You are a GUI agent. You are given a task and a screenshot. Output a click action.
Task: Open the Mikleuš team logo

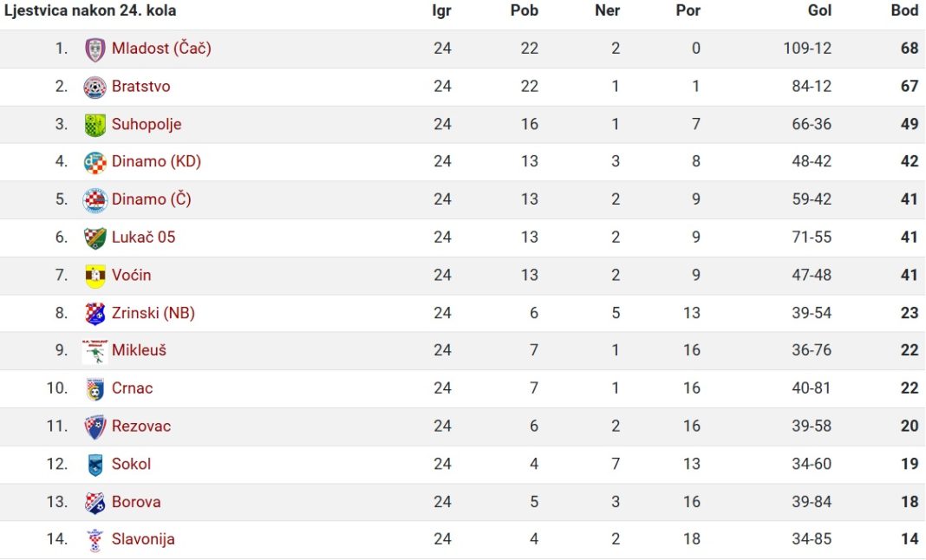[95, 351]
